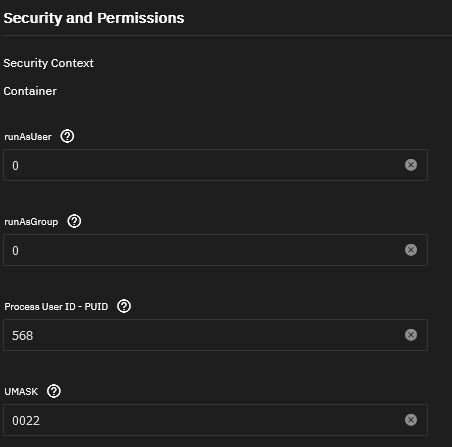View the UMASK help question mark
Screen dimensions: 452x447
point(54,391)
